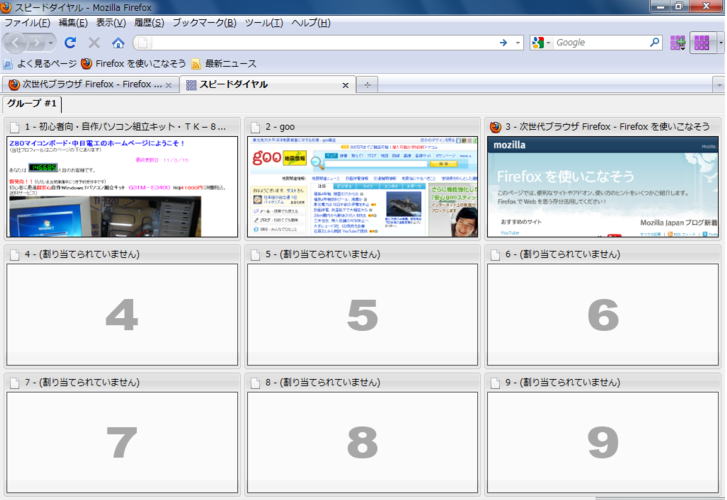This screenshot has height=500, width=727.
Task: Click the Google search field
Action: pyautogui.click(x=600, y=43)
